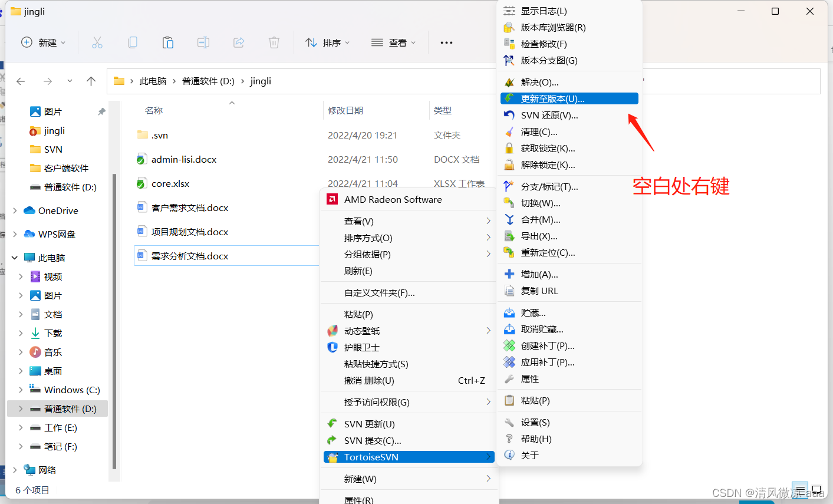The width and height of the screenshot is (833, 504).
Task: Click the help question icon 帮助(H)
Action: 509,439
